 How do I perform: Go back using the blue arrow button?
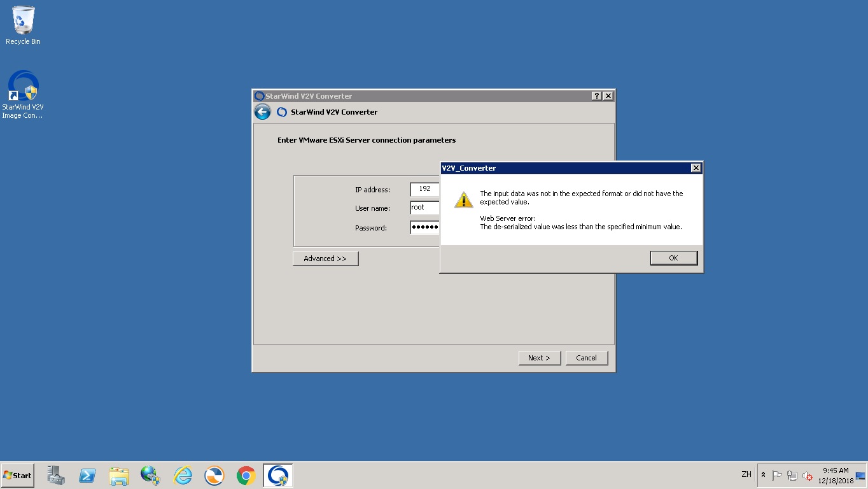pyautogui.click(x=262, y=112)
